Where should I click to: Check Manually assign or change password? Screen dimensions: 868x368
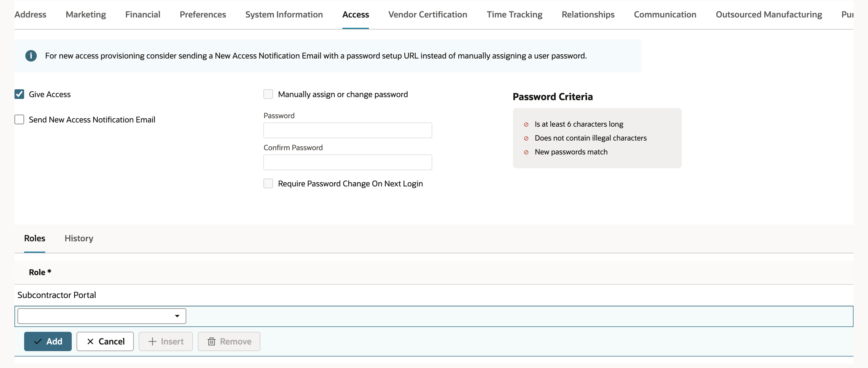268,94
